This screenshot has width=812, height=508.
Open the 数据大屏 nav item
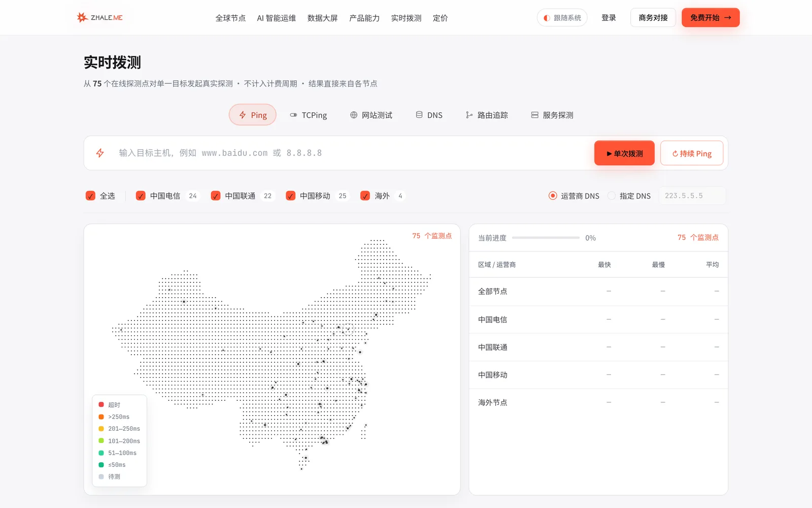(x=323, y=18)
